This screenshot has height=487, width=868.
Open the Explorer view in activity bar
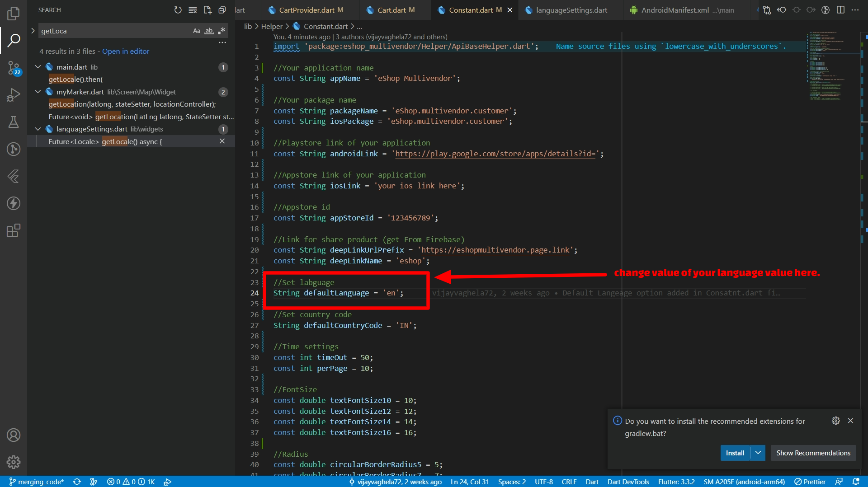pos(14,14)
